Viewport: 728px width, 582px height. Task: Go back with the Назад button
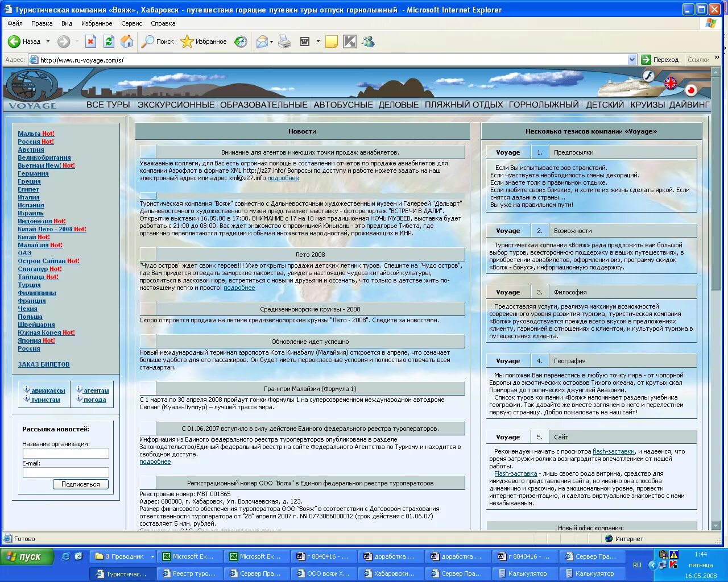[24, 41]
